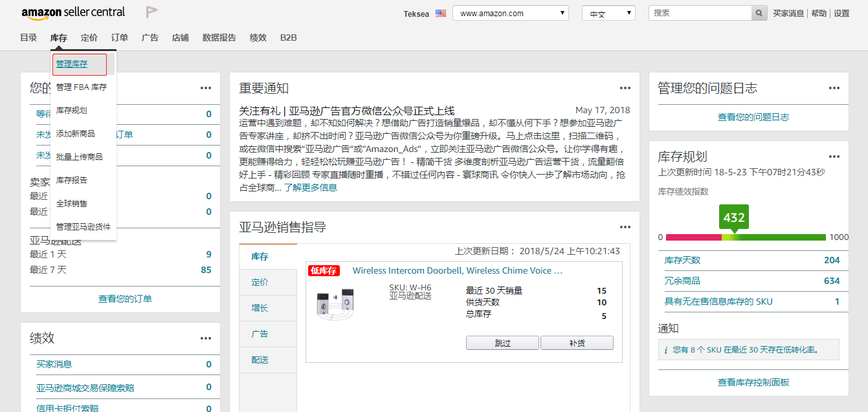Open 查看您的问题日志 link
868x412 pixels.
coord(753,117)
